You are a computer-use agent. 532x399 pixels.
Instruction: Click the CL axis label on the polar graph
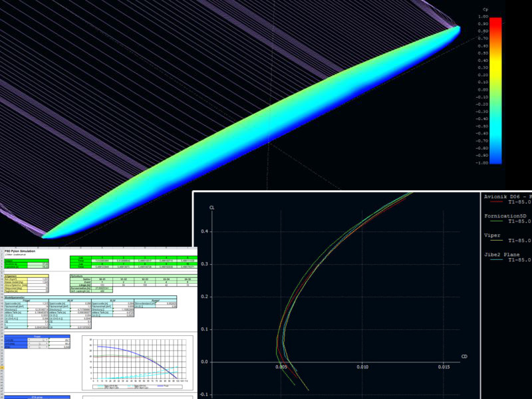[212, 207]
